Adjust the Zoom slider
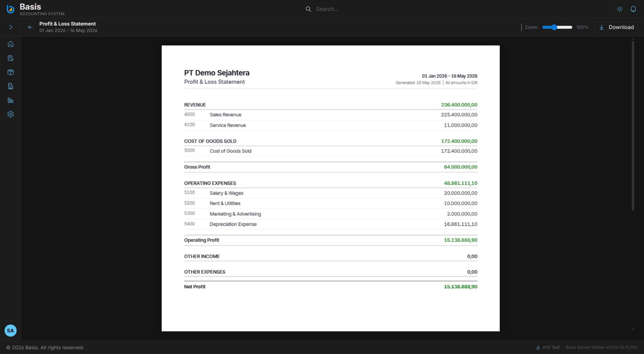 tap(557, 27)
